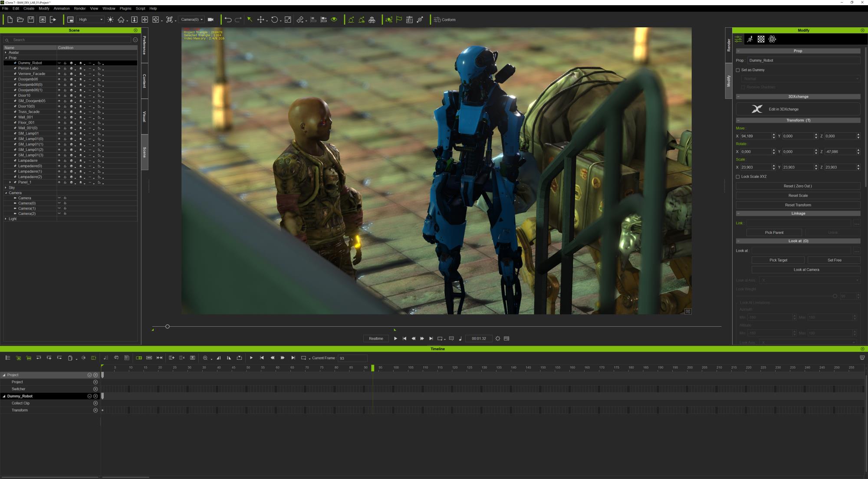Click the Pick Target button
This screenshot has height=479, width=868.
coord(778,260)
